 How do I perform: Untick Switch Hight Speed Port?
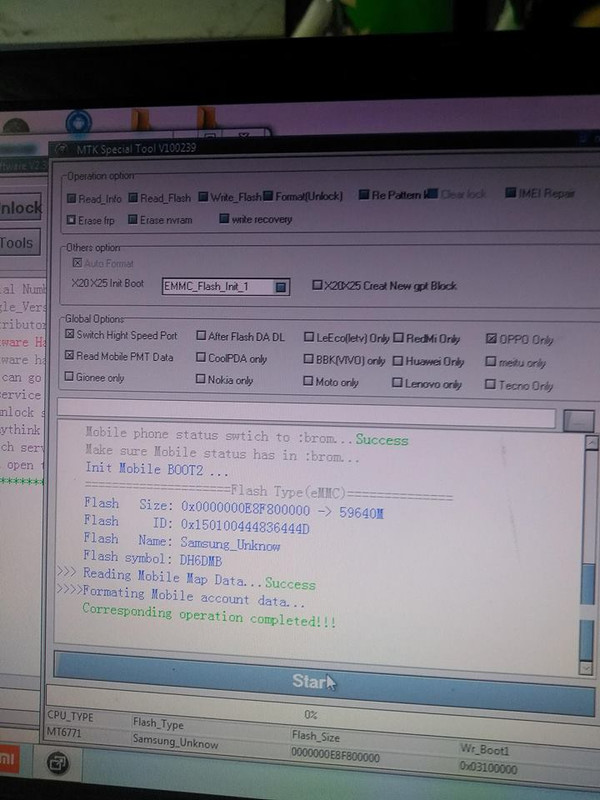(69, 334)
